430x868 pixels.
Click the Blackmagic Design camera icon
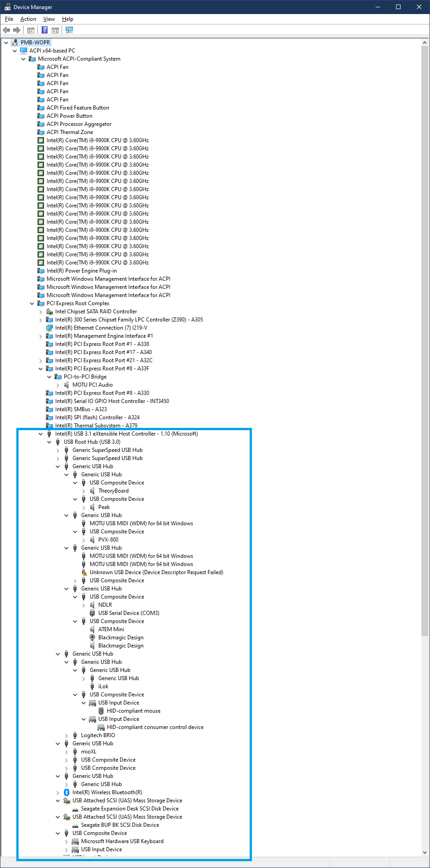point(92,638)
